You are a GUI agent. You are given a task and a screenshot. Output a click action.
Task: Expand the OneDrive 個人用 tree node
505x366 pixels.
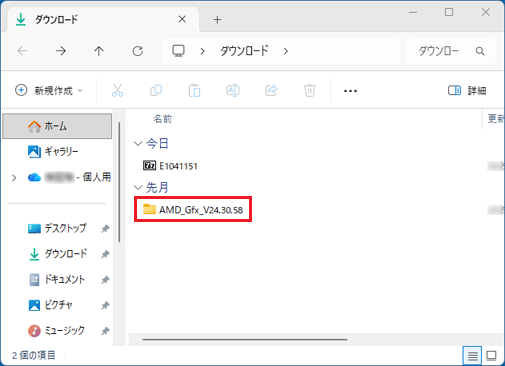14,178
